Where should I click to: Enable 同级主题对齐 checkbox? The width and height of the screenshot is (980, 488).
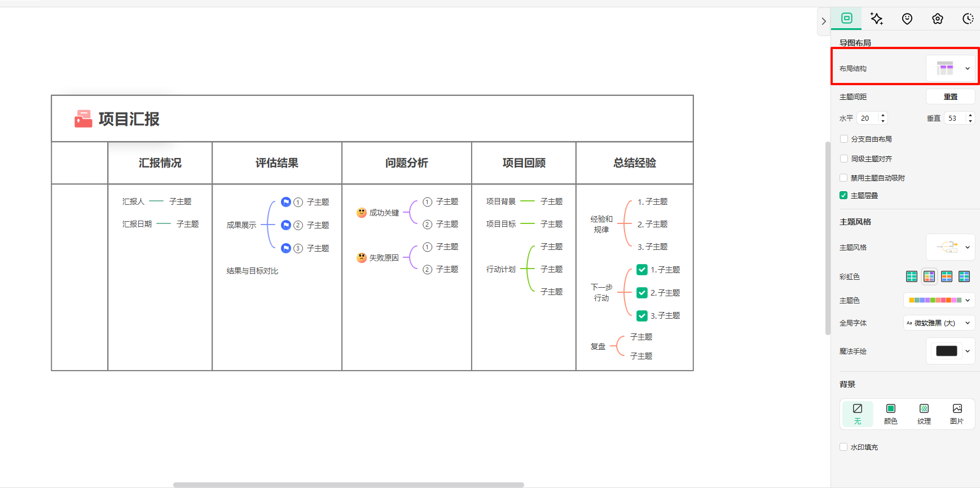coord(843,159)
